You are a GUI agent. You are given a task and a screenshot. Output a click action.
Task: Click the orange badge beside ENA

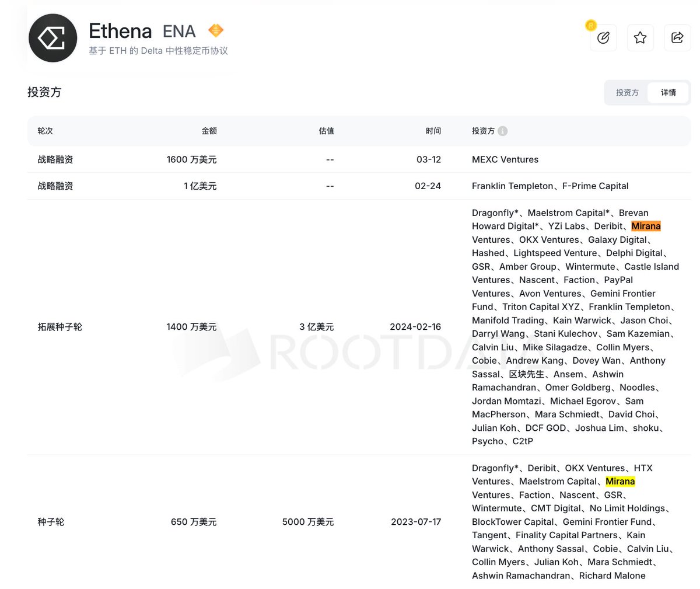pyautogui.click(x=216, y=30)
